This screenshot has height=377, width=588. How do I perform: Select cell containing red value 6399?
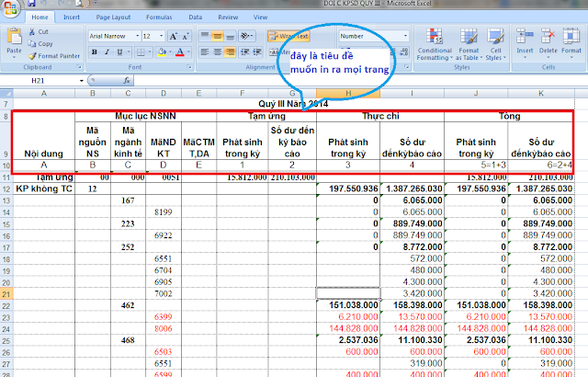[x=164, y=317]
